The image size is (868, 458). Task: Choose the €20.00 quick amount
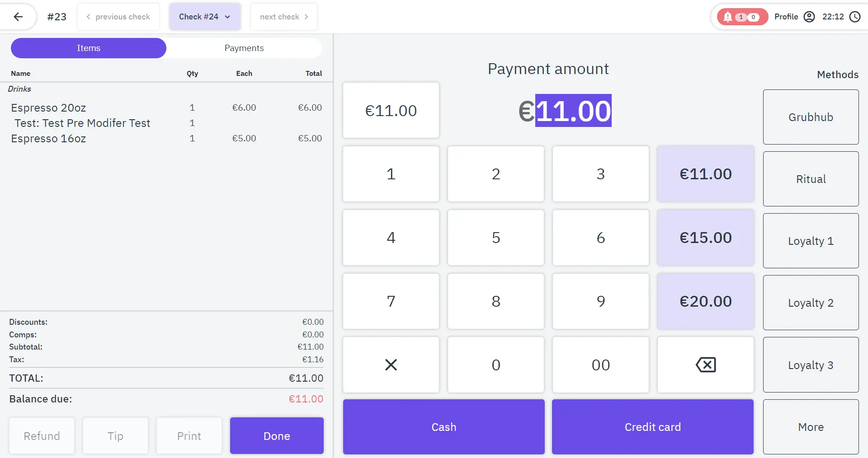(x=705, y=301)
